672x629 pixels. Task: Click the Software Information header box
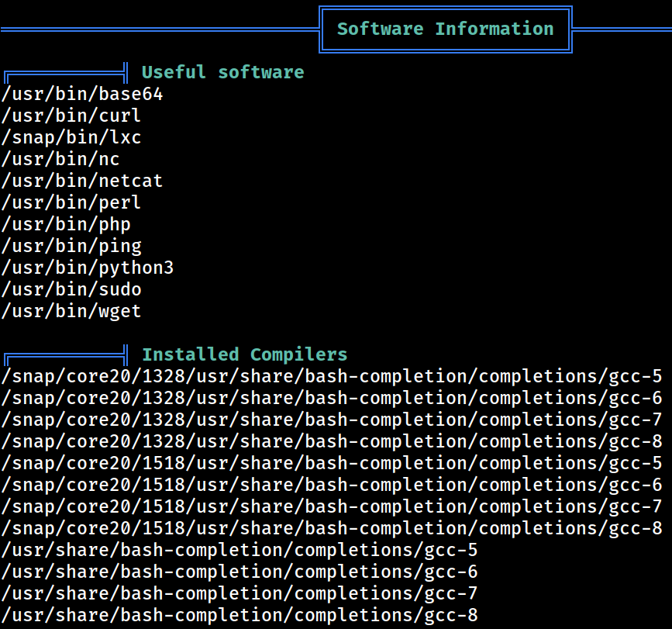click(445, 29)
